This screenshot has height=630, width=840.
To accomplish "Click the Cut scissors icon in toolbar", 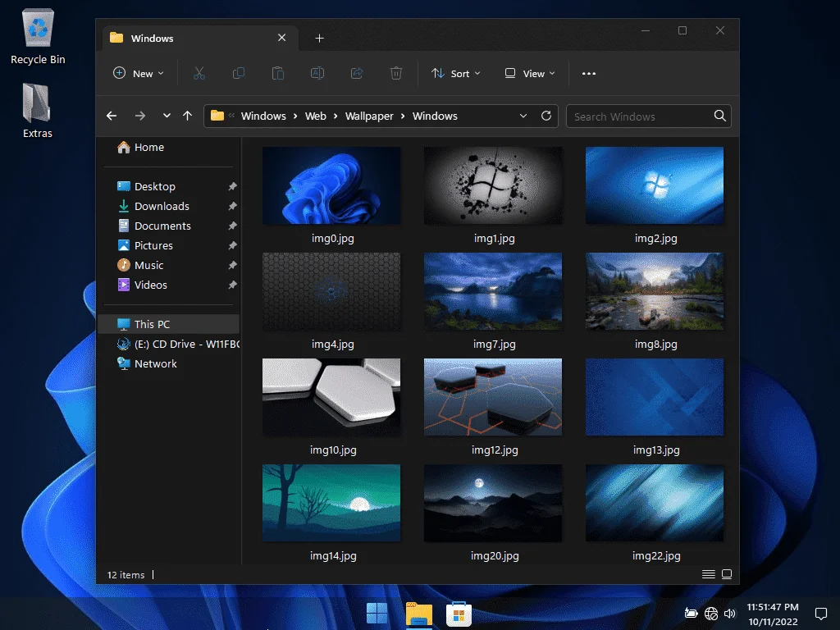I will [199, 73].
